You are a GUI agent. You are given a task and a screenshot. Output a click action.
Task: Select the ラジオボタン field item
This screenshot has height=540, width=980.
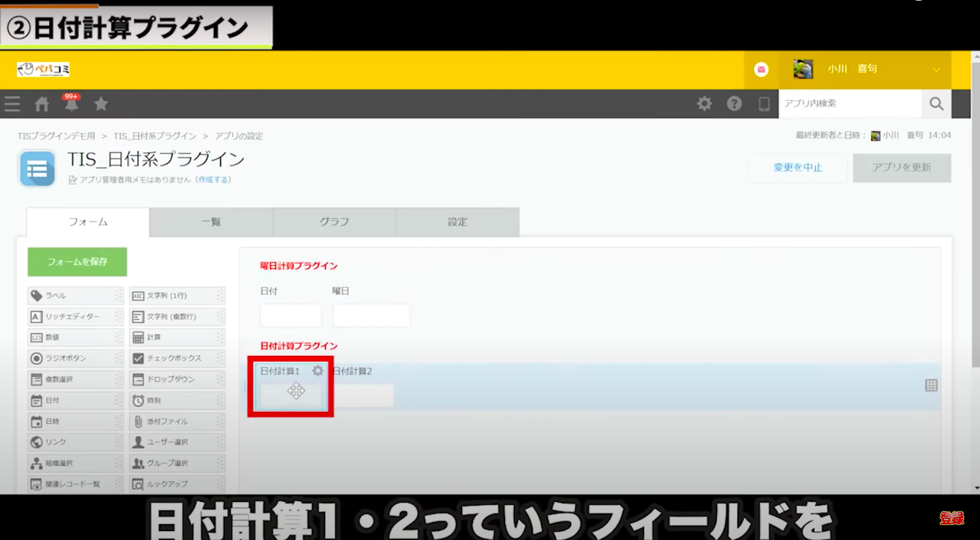click(70, 358)
